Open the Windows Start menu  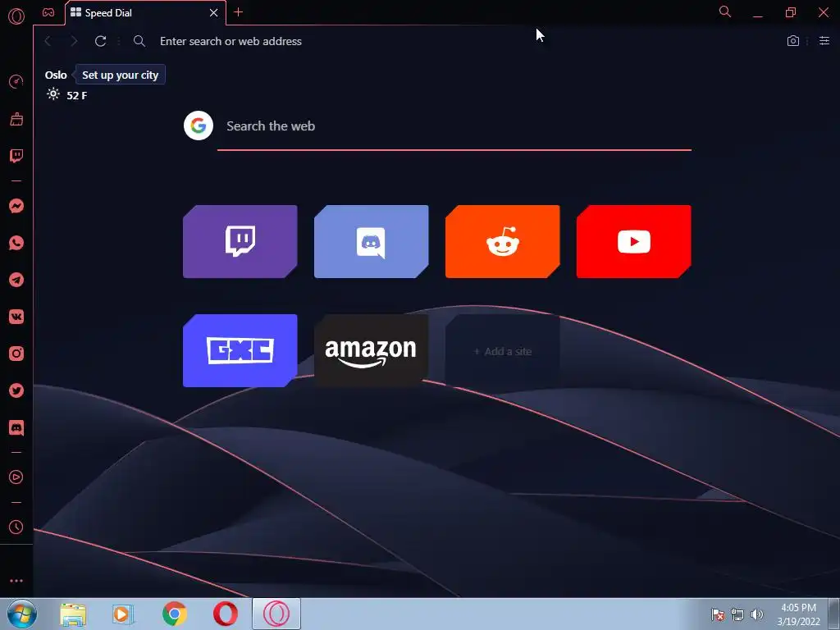click(22, 614)
